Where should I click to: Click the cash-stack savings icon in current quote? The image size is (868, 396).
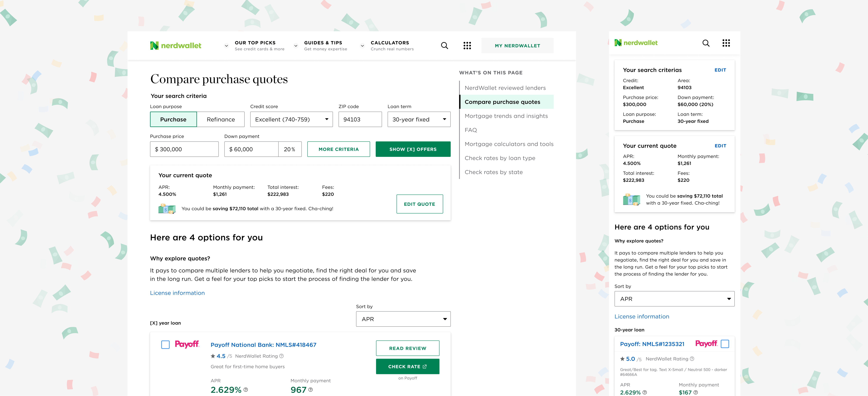click(x=167, y=208)
